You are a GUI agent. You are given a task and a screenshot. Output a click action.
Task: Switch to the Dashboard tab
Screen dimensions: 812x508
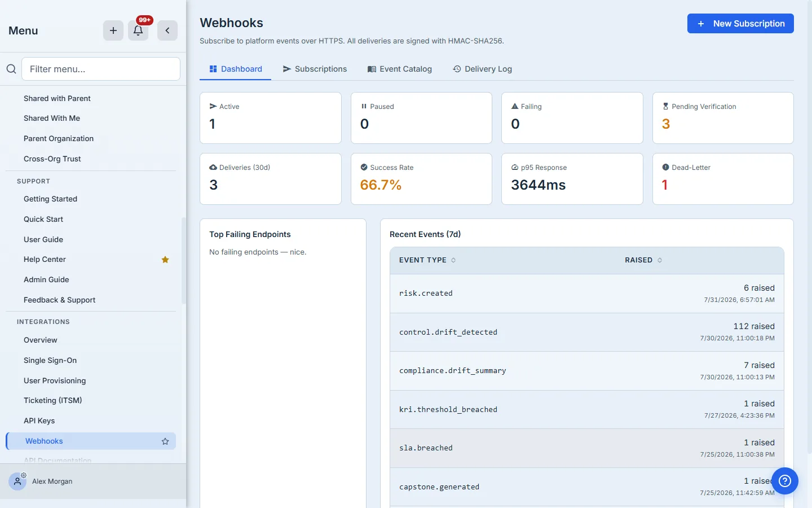pos(236,69)
